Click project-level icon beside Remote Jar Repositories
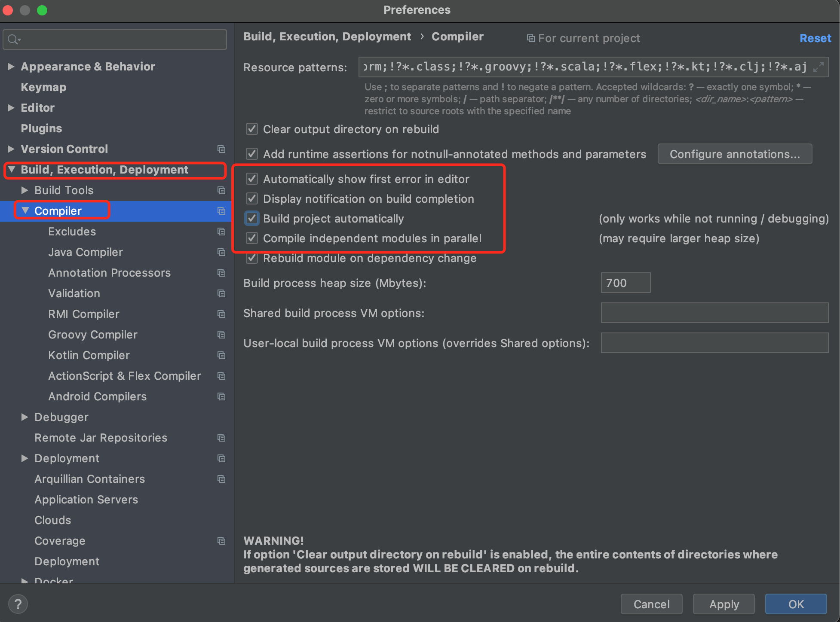The image size is (840, 622). coord(221,438)
